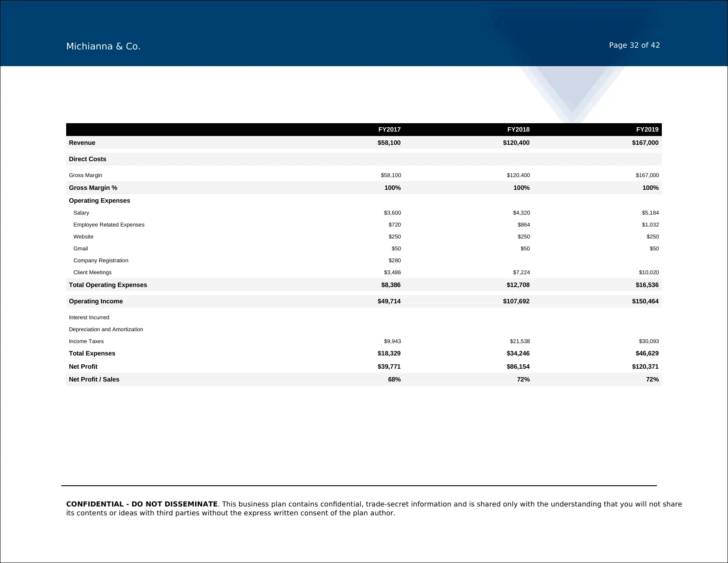Click FY2017 Income Taxes value $9,943
728x563 pixels.
coord(392,341)
